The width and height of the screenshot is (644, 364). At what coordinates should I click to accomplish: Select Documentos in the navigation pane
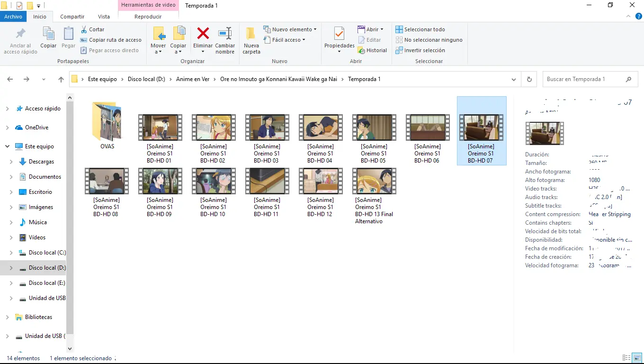tap(45, 177)
